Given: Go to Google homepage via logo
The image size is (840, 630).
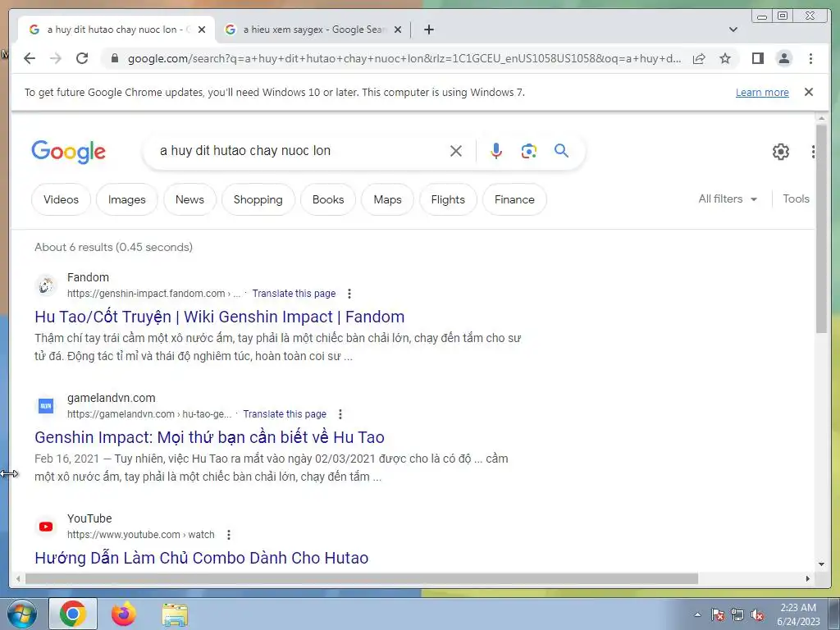Looking at the screenshot, I should click(69, 152).
